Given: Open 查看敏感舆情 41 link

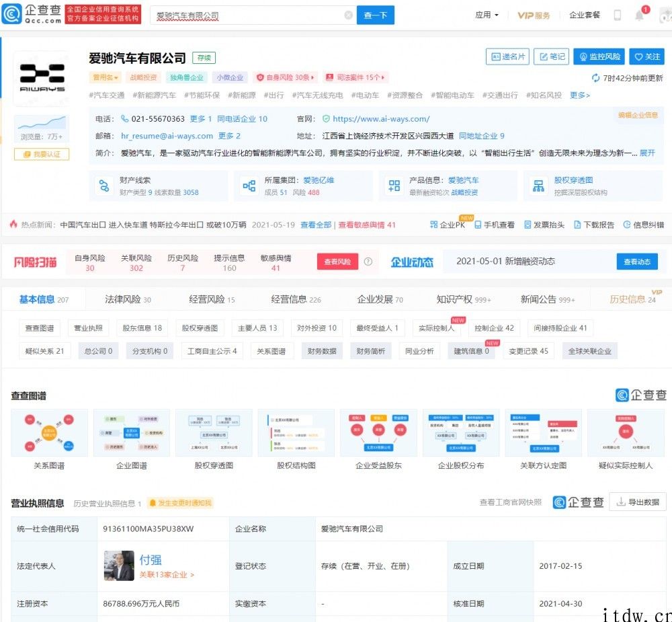Looking at the screenshot, I should pyautogui.click(x=367, y=225).
